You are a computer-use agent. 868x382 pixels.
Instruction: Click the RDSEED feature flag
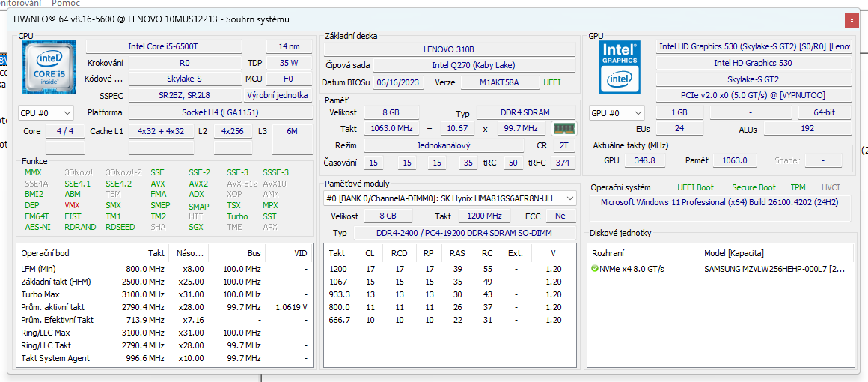click(120, 227)
